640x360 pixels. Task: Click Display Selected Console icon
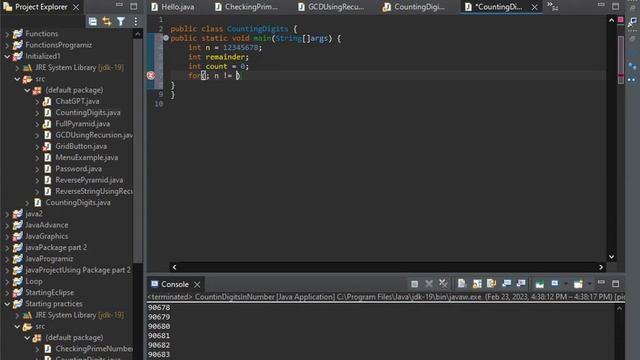pos(555,283)
